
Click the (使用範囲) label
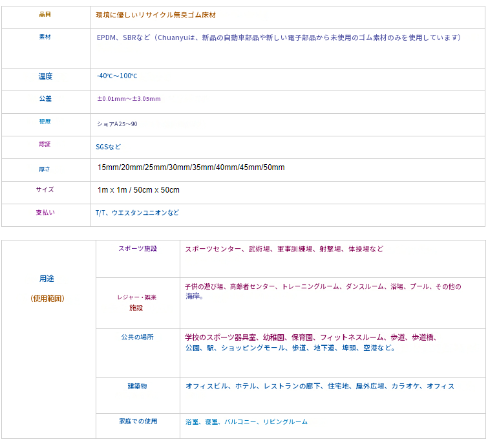48,299
